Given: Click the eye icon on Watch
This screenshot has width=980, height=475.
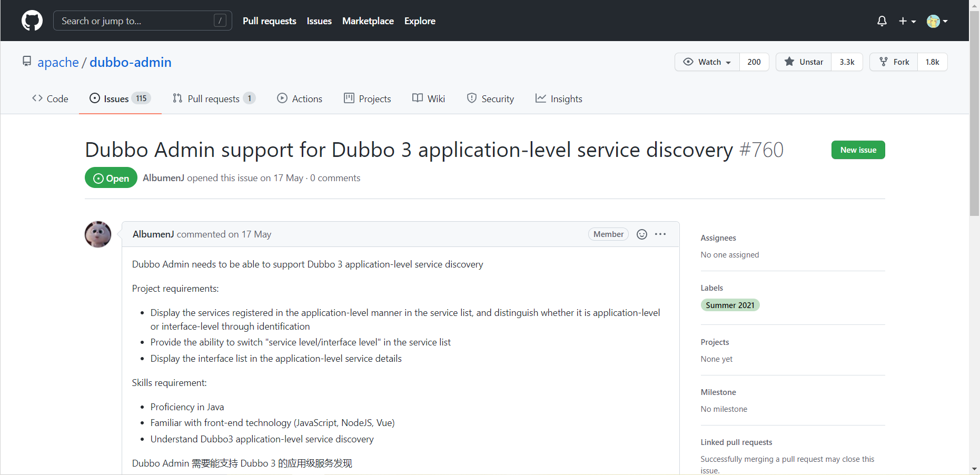Looking at the screenshot, I should 688,62.
